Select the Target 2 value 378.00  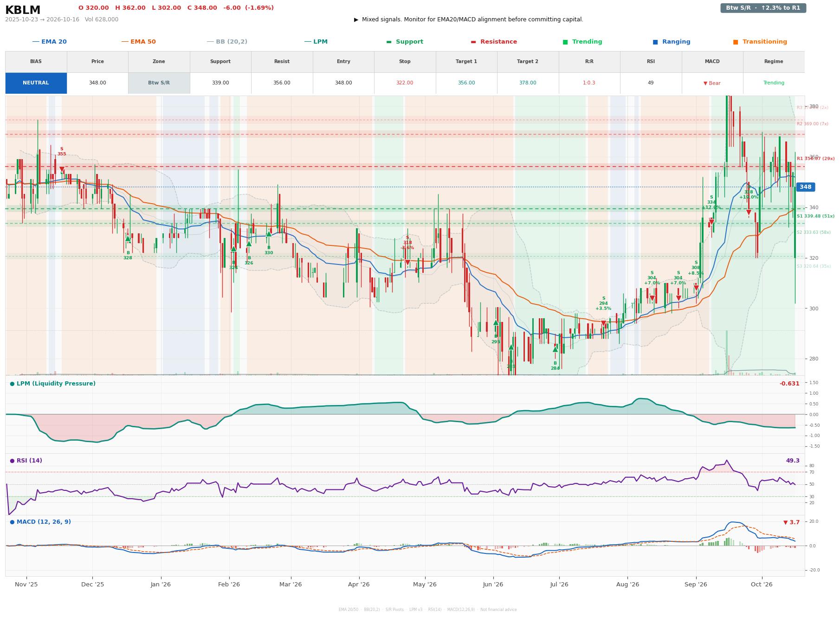(528, 83)
